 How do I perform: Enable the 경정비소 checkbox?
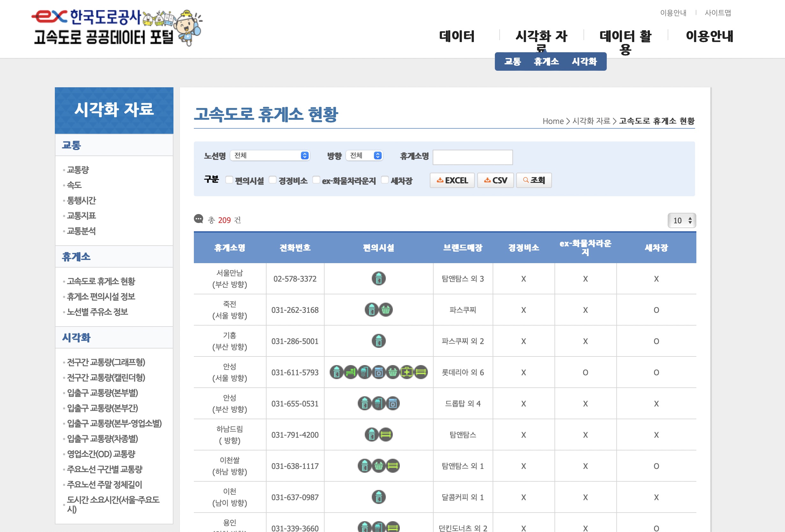(x=272, y=180)
